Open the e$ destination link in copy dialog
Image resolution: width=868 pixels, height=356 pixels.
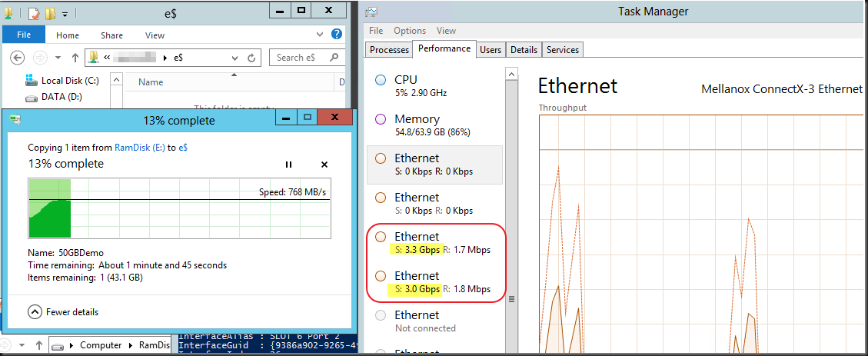click(183, 148)
